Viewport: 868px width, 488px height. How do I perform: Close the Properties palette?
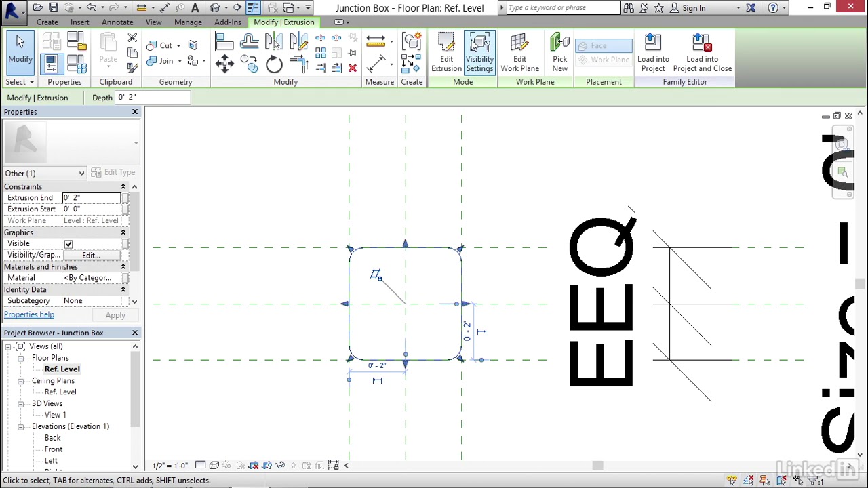point(134,112)
